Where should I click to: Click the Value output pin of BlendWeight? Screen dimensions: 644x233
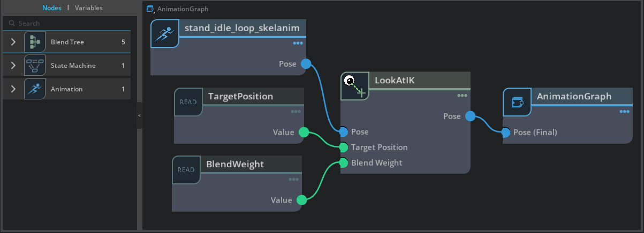click(301, 200)
